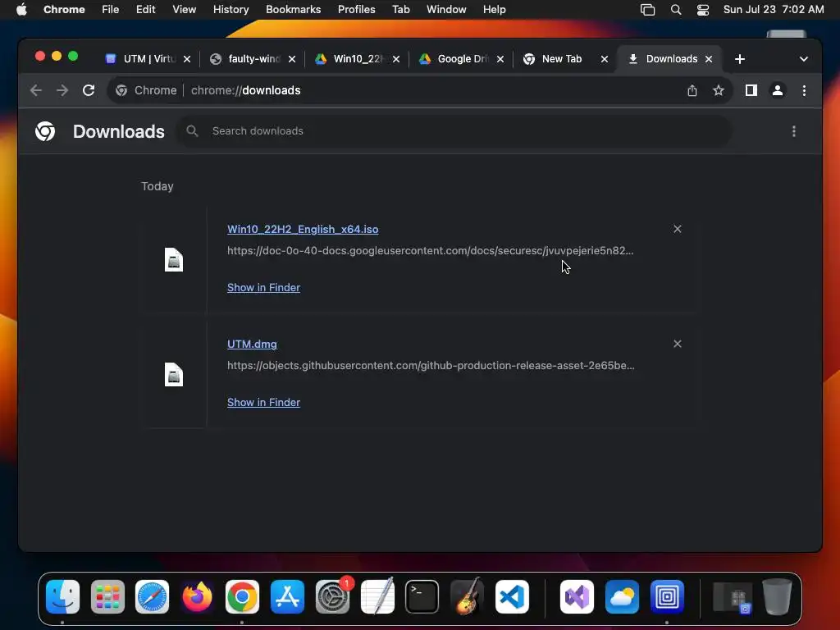Click the Chrome site info chip in address bar

tap(146, 90)
